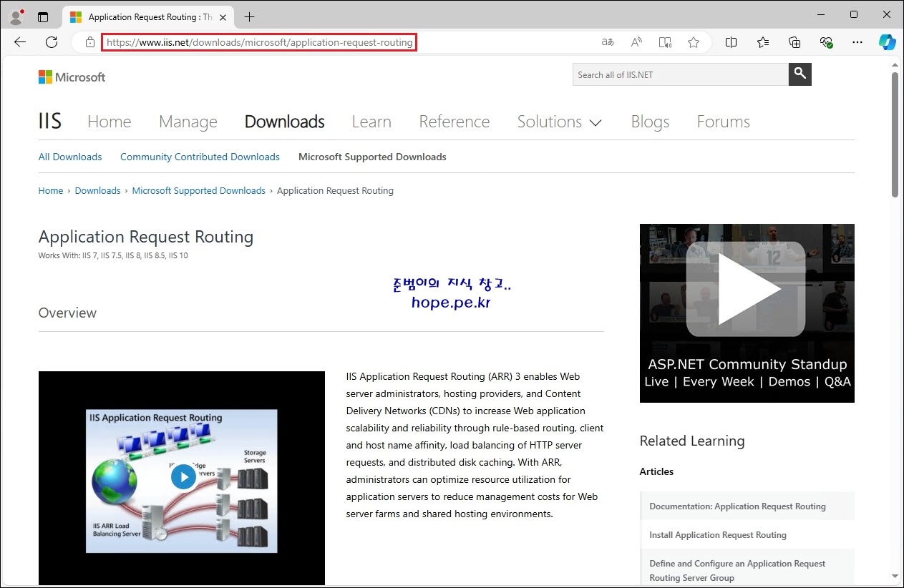Open the Learn navigation item
Viewport: 904px width, 588px height.
371,122
